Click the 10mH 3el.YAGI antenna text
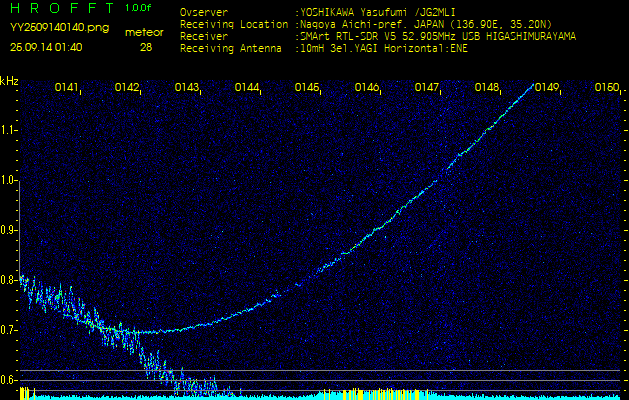Viewport: 629px width, 400px height. (x=383, y=49)
